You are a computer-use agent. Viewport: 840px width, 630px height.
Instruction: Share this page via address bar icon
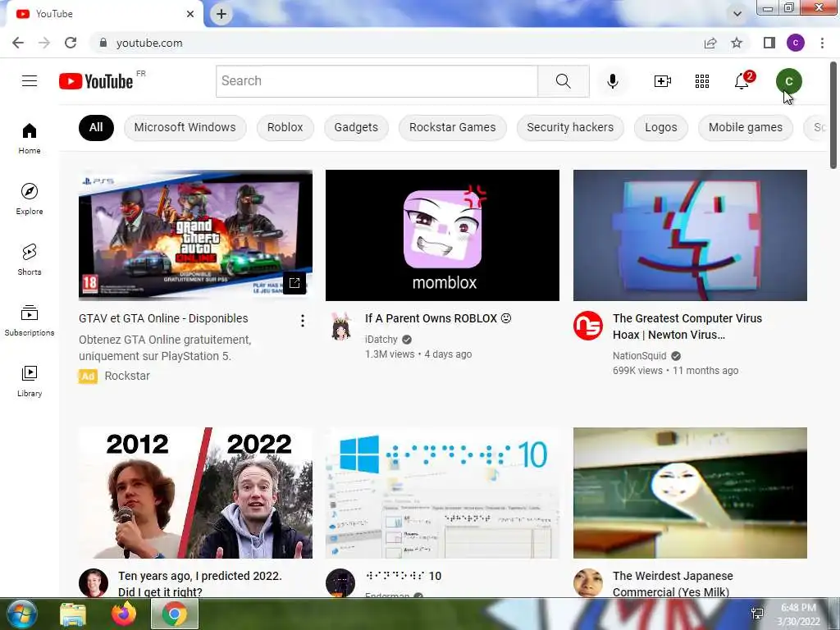pos(710,43)
